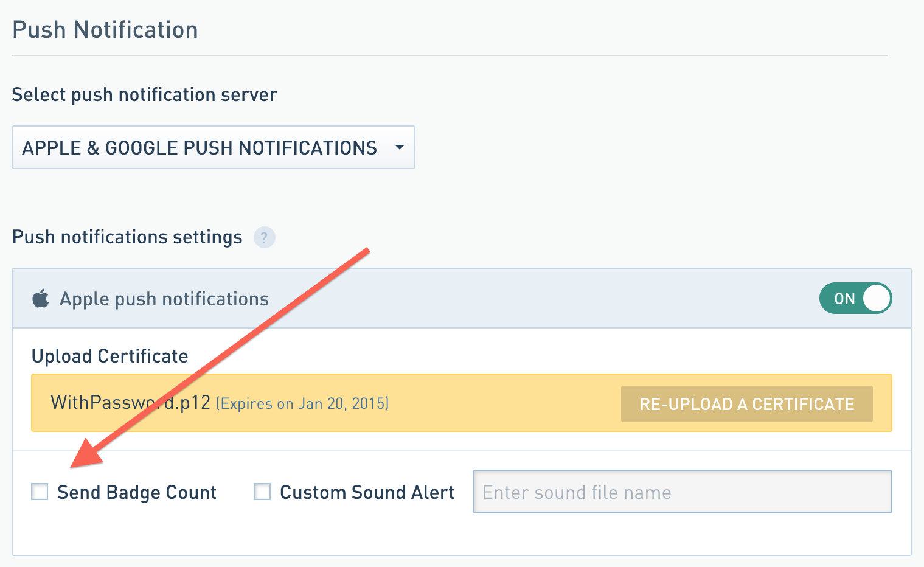Click the dropdown caret arrow
The width and height of the screenshot is (924, 567).
400,147
